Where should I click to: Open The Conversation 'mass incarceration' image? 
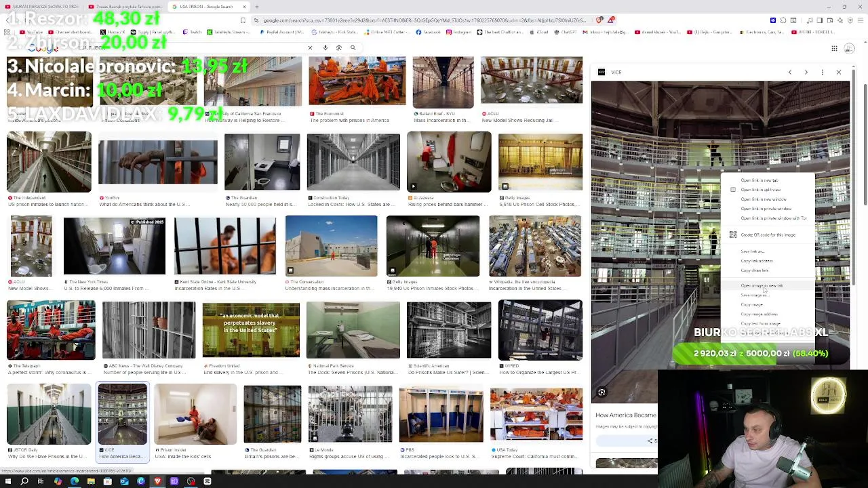(x=331, y=245)
